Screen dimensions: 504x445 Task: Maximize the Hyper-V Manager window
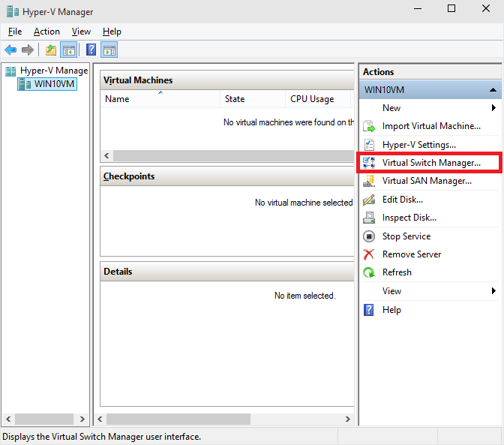point(451,9)
